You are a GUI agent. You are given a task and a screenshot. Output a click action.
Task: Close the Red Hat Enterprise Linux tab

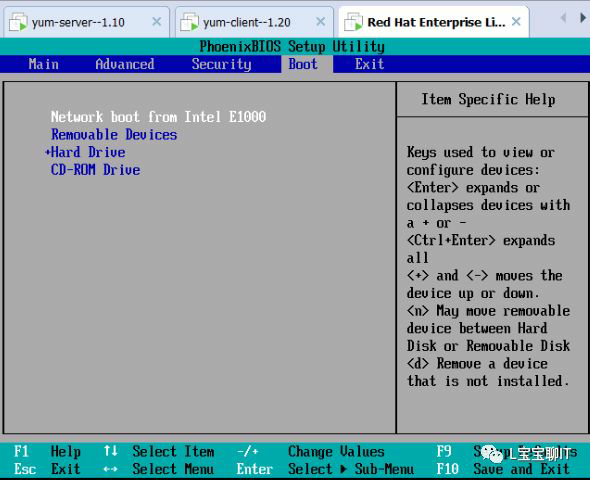point(516,22)
